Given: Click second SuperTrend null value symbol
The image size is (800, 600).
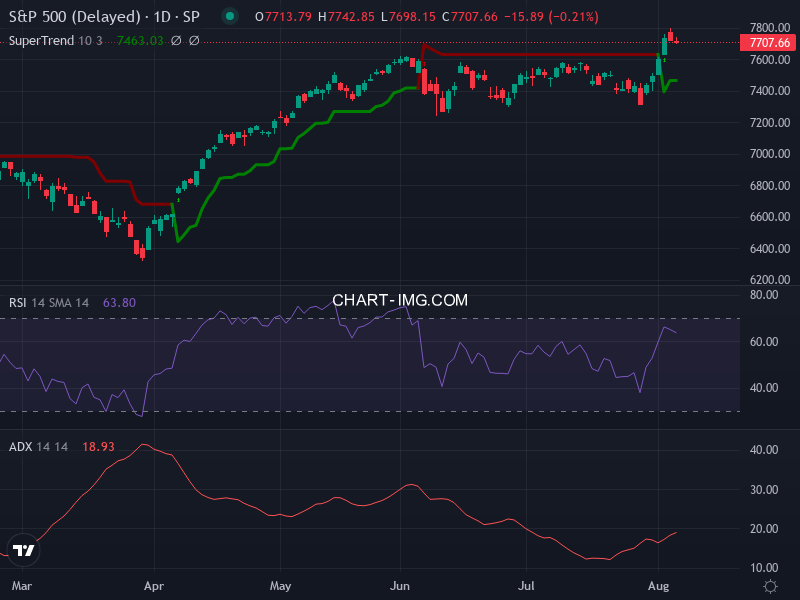Looking at the screenshot, I should [194, 41].
